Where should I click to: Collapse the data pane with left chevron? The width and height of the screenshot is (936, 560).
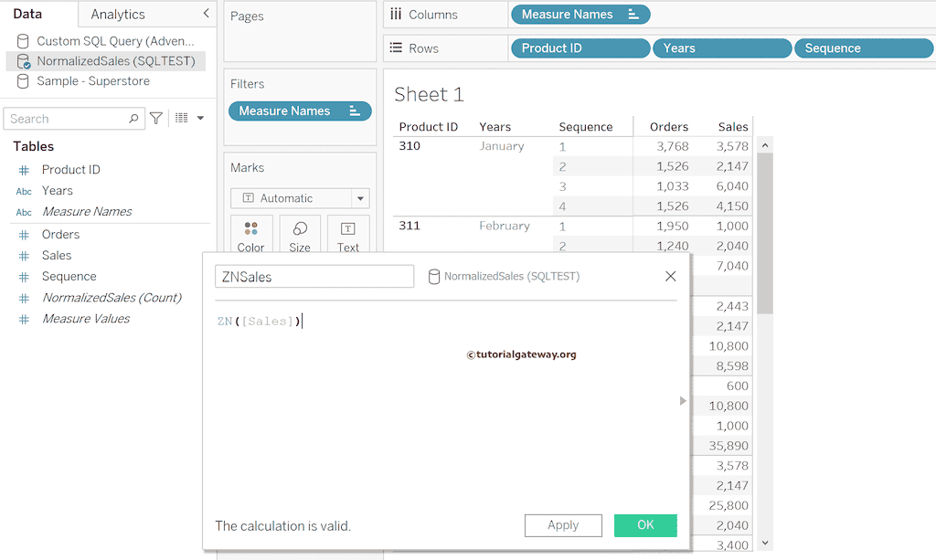click(206, 15)
